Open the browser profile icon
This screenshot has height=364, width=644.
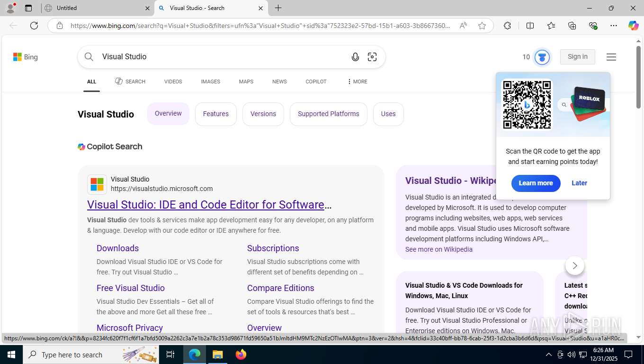pyautogui.click(x=10, y=8)
